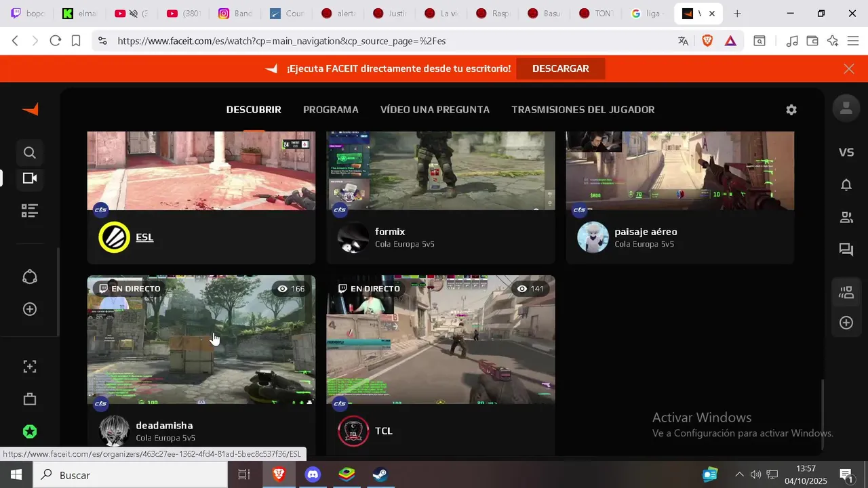
Task: Open the Brave wallet icon in toolbar
Action: click(812, 41)
